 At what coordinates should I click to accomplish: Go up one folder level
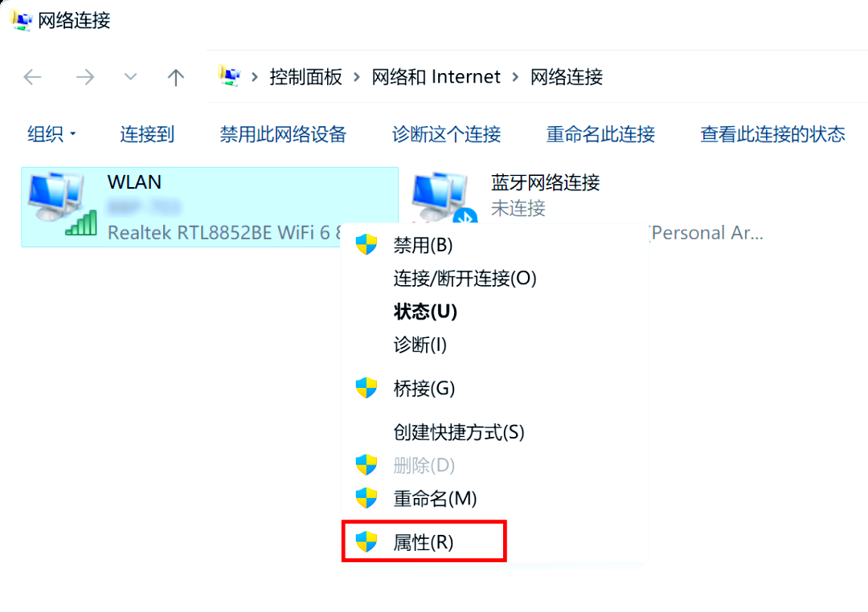175,77
